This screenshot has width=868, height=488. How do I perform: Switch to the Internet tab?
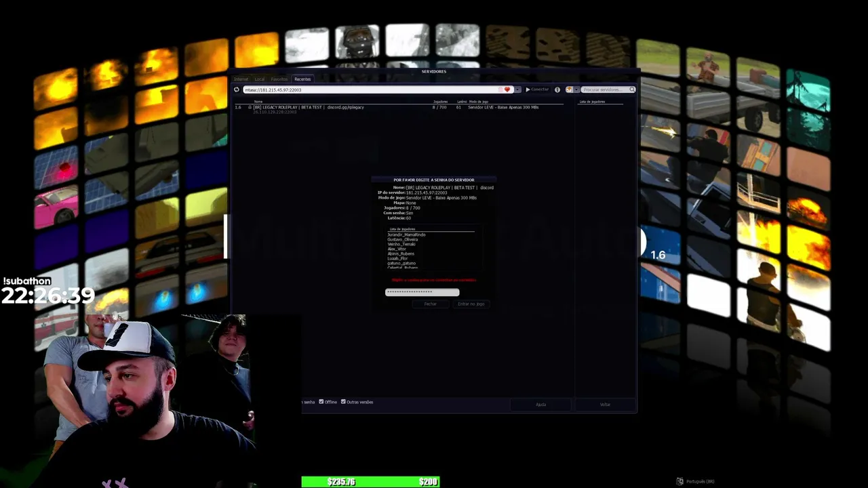coord(241,79)
